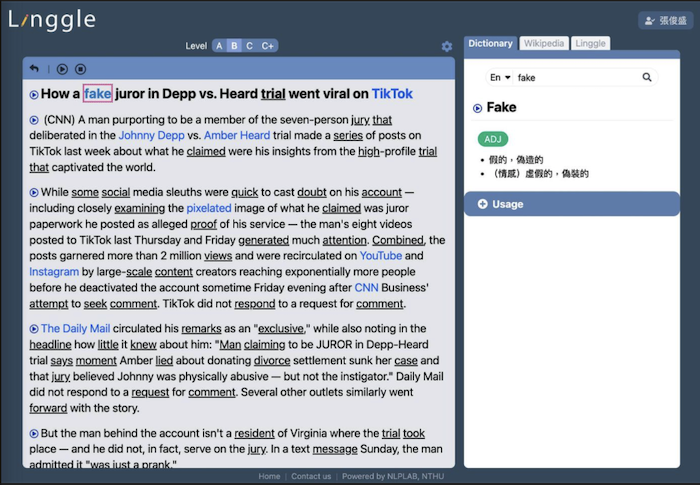700x485 pixels.
Task: Open the settings gear above the article
Action: [x=447, y=46]
